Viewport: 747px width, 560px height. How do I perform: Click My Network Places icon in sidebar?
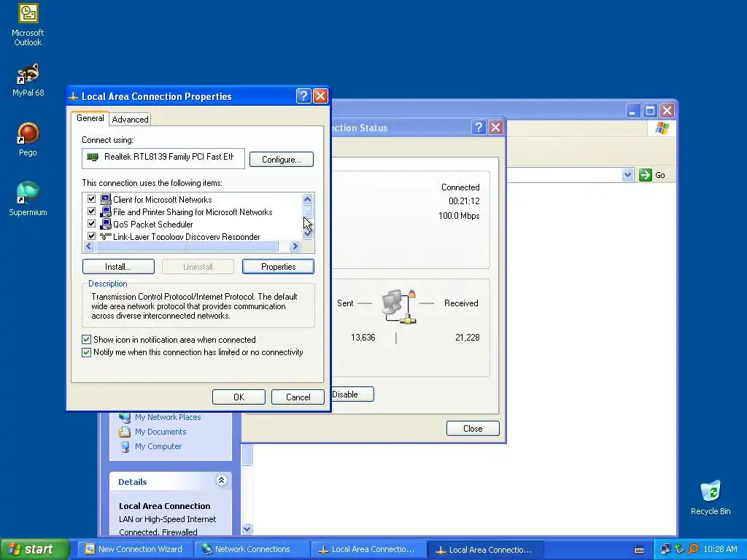[x=125, y=417]
